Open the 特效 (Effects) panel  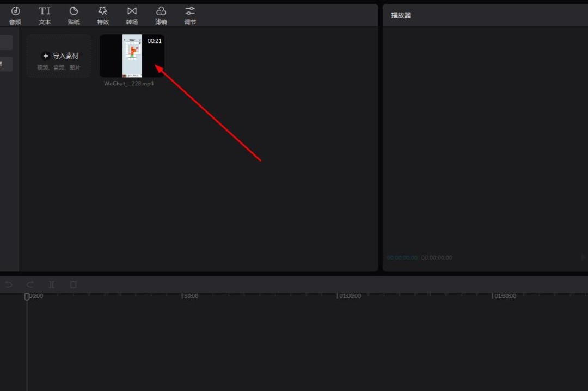(x=103, y=15)
